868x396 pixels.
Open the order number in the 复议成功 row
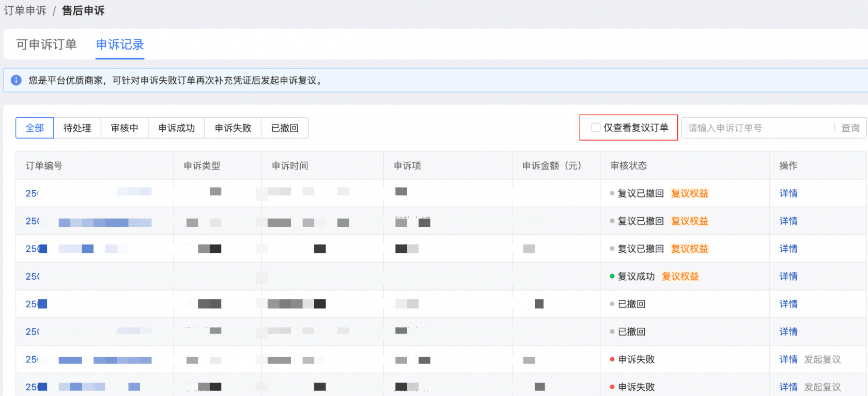(33, 277)
